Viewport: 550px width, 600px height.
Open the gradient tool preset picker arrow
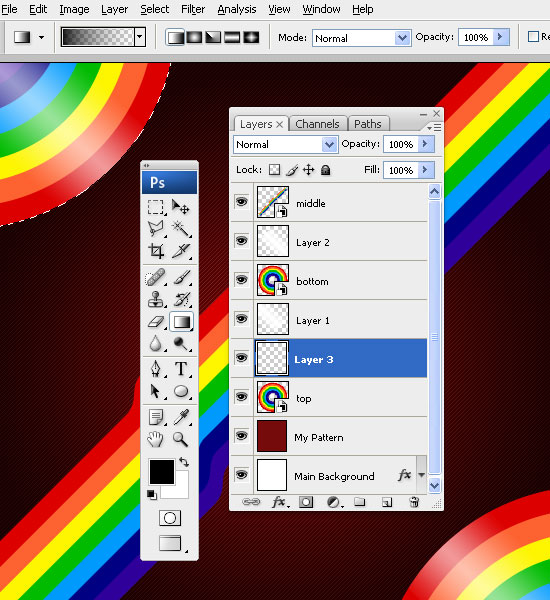point(41,37)
